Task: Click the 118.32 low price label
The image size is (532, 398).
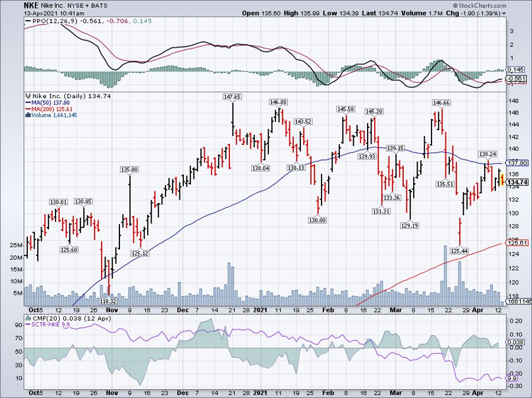Action: click(108, 301)
